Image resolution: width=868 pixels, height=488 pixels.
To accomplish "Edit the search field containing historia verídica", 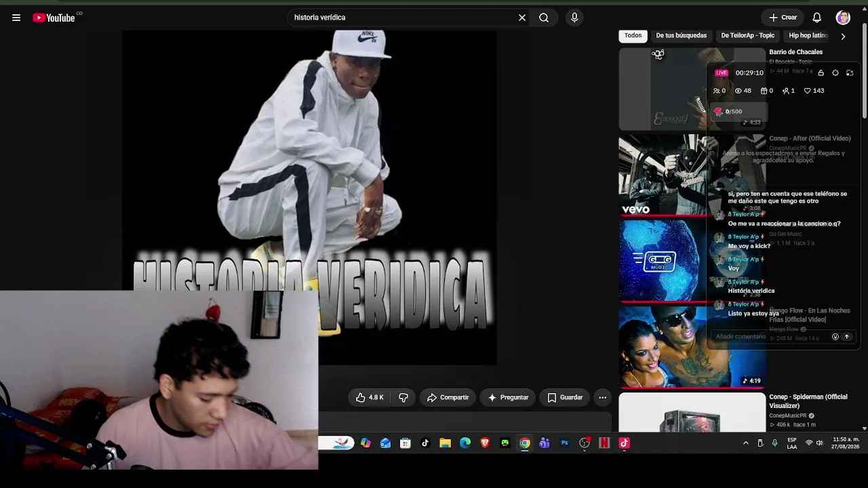I will point(403,18).
